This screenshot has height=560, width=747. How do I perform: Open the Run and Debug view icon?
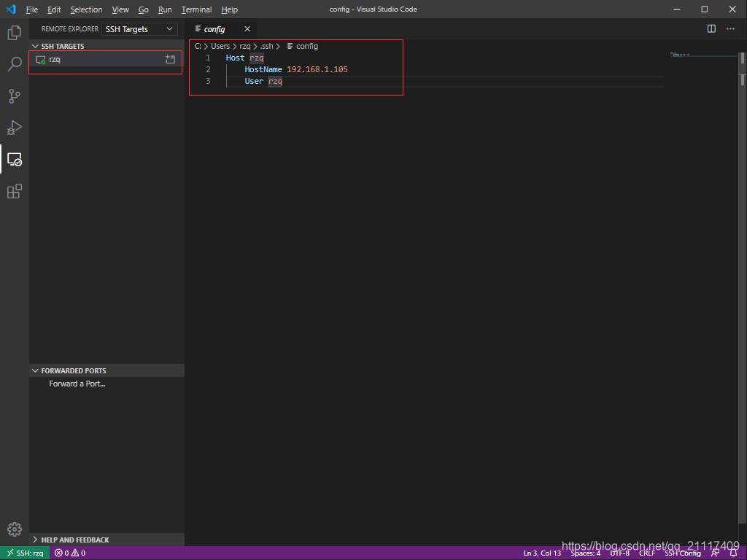(15, 128)
